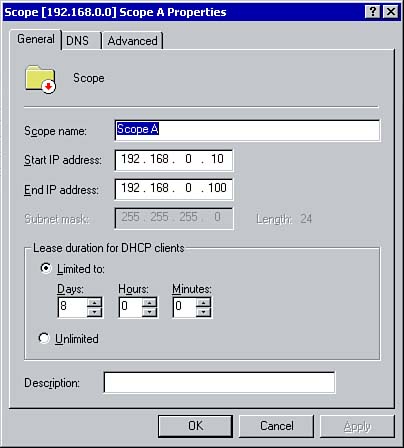The height and width of the screenshot is (448, 404).
Task: Click the Description text box
Action: pyautogui.click(x=219, y=382)
